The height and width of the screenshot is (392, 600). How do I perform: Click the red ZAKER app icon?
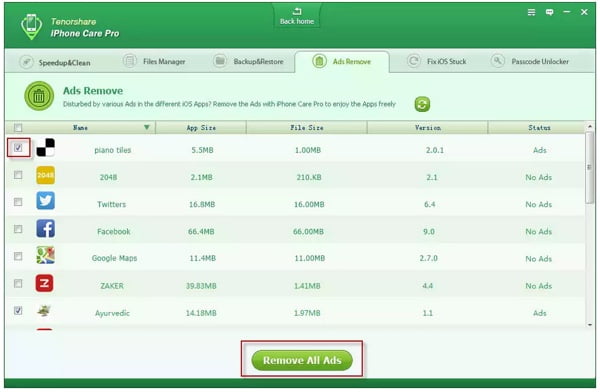click(44, 283)
